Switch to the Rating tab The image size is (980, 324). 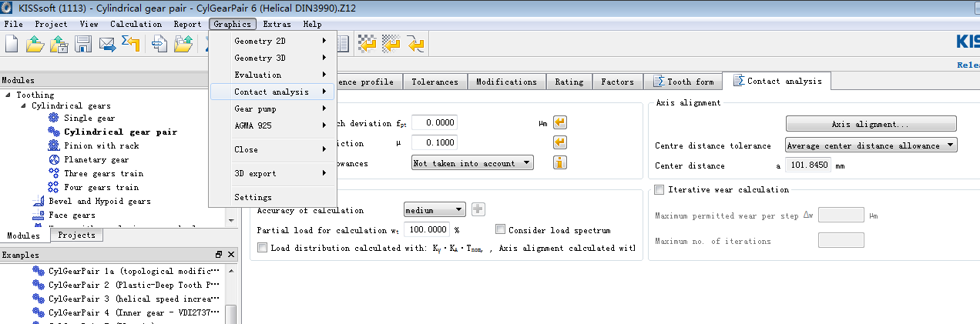click(x=569, y=82)
